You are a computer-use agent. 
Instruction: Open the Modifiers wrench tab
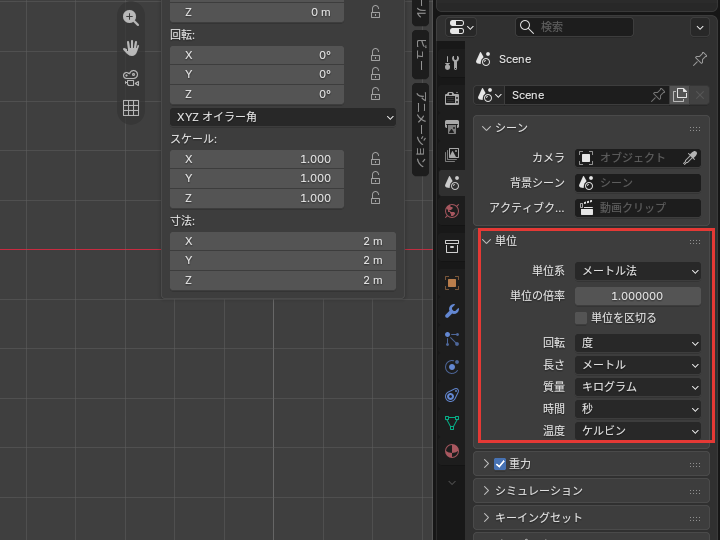(452, 311)
